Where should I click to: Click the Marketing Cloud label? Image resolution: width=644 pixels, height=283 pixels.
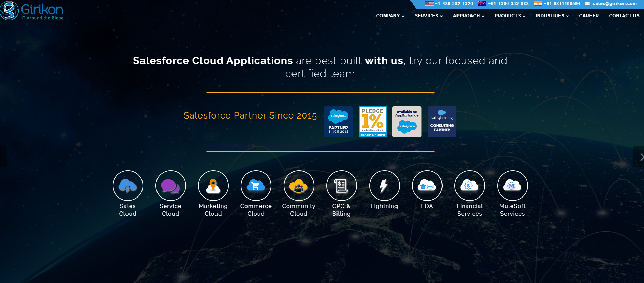[x=213, y=210]
